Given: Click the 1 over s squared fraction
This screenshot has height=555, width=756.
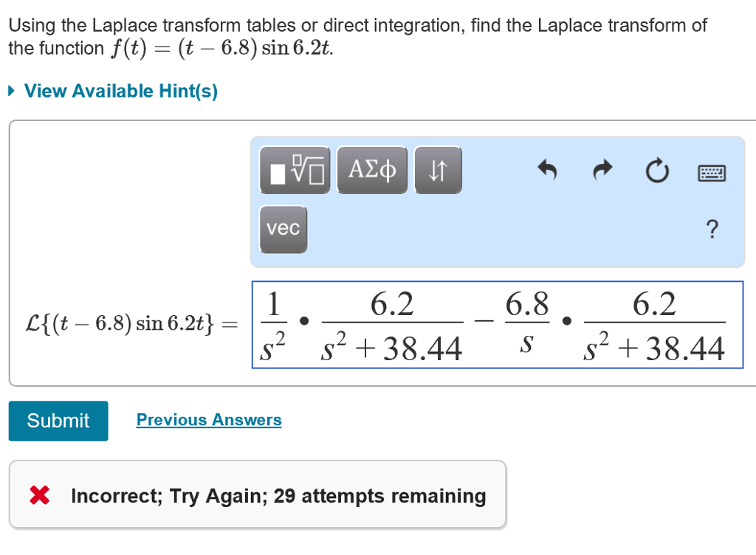Looking at the screenshot, I should (x=272, y=325).
